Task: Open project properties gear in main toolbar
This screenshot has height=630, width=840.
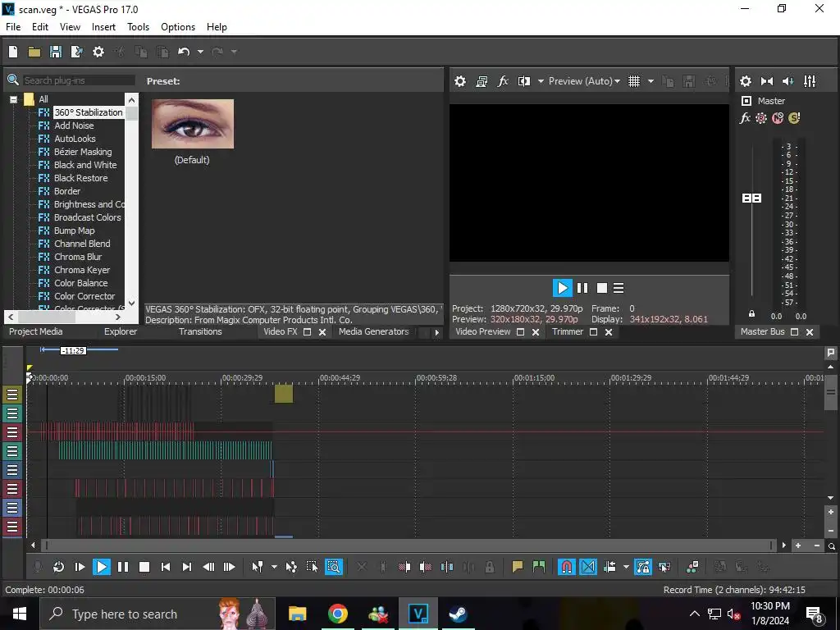Action: [x=98, y=52]
